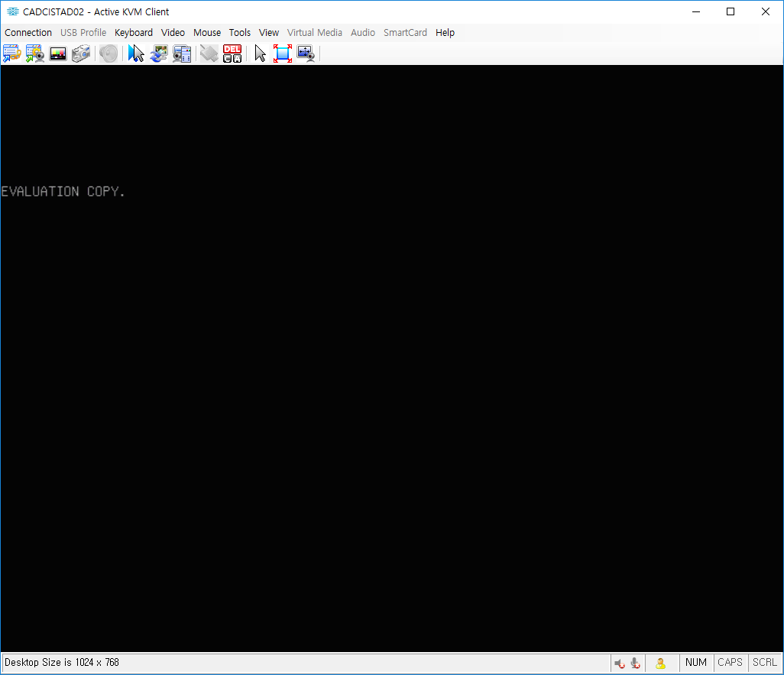Click the auto-sense video settings icon
The height and width of the screenshot is (675, 784).
(182, 53)
